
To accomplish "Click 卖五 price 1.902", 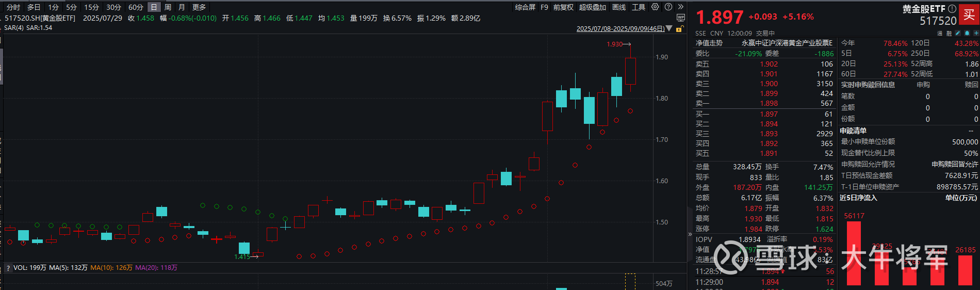I will (x=769, y=64).
